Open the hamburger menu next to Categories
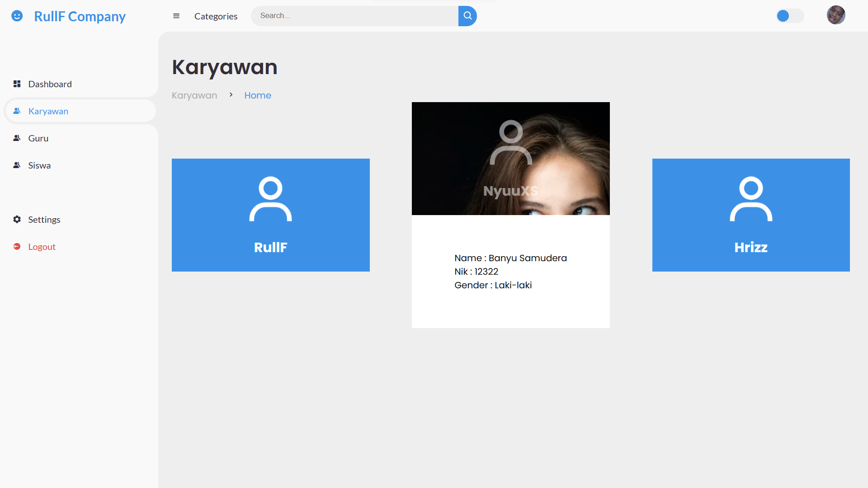Screen dimensions: 868x488 click(176, 16)
